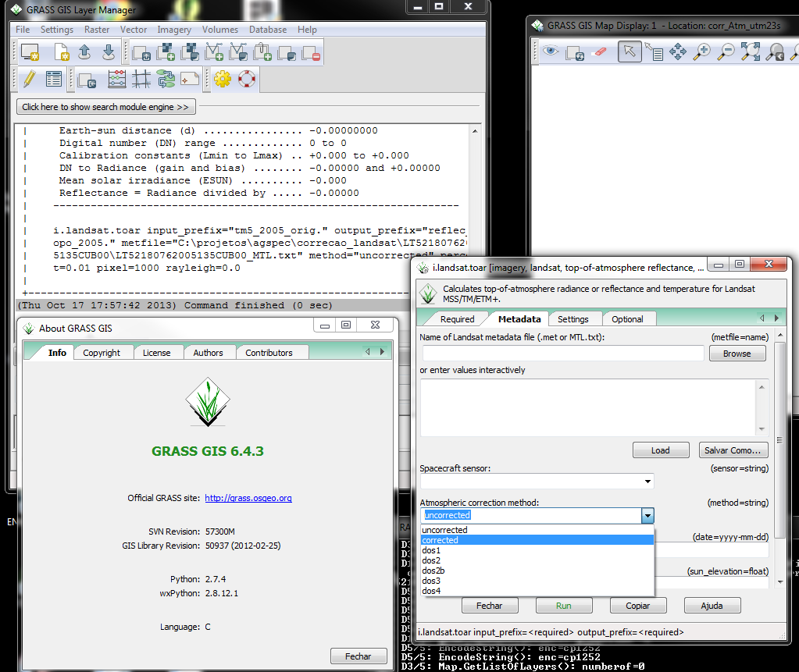Open the Database menu
This screenshot has height=672, width=799.
268,30
